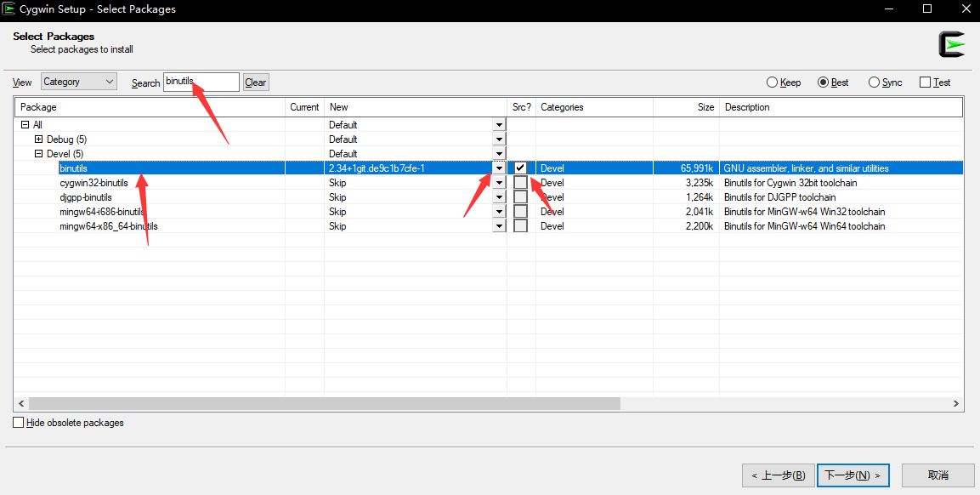Check the Src box for cygwin32-binutils

520,183
